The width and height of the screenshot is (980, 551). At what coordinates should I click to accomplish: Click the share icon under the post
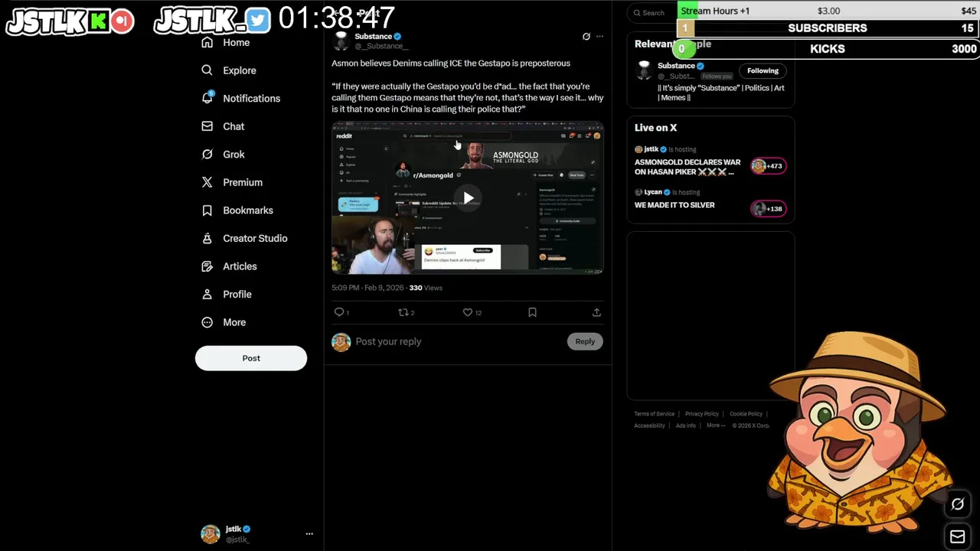pos(596,312)
